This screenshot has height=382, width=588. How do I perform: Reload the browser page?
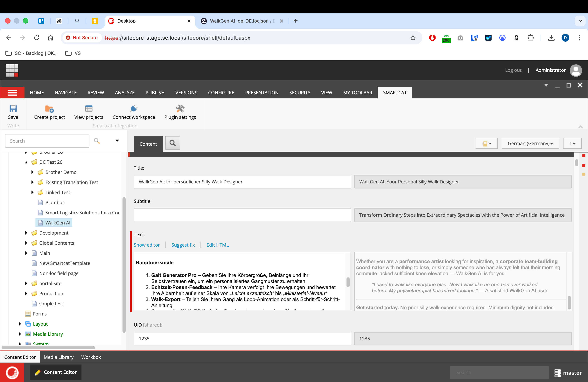(37, 38)
